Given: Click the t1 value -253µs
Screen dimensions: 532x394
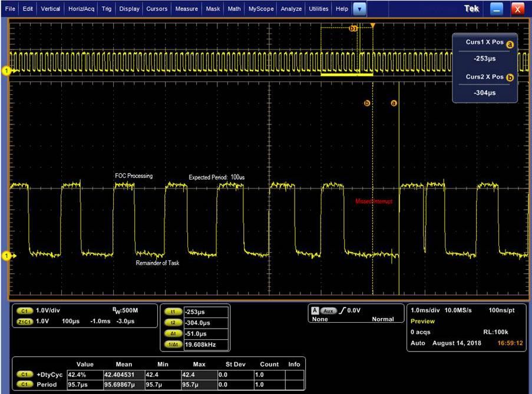Looking at the screenshot, I should click(206, 312).
